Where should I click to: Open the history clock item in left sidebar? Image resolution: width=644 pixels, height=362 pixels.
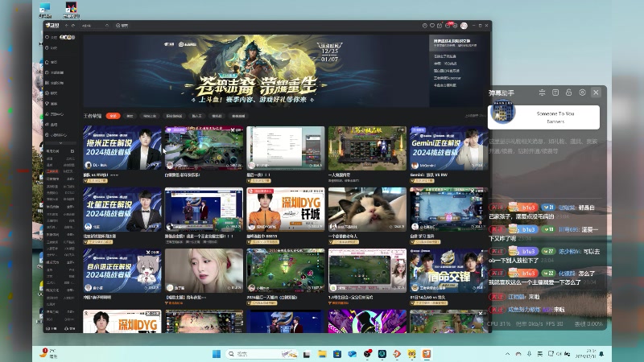51,48
